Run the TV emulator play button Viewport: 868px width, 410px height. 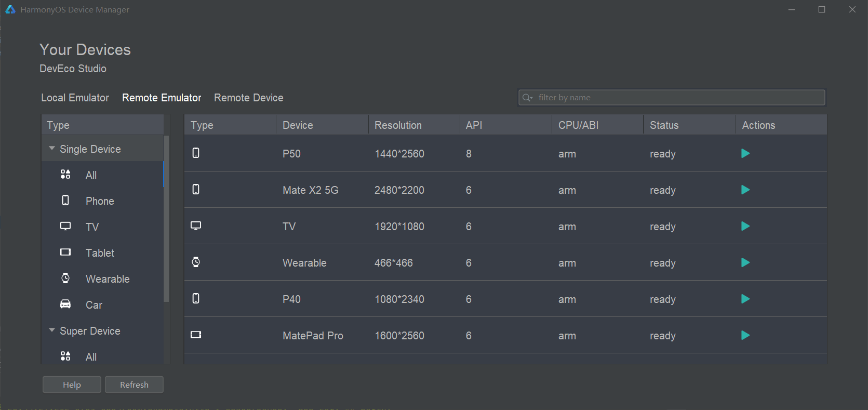point(745,226)
